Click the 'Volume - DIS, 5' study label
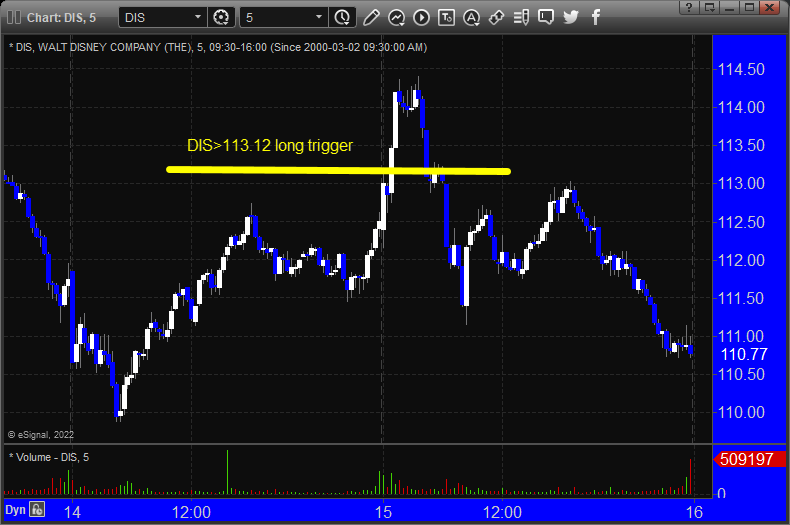The image size is (790, 525). pyautogui.click(x=49, y=457)
